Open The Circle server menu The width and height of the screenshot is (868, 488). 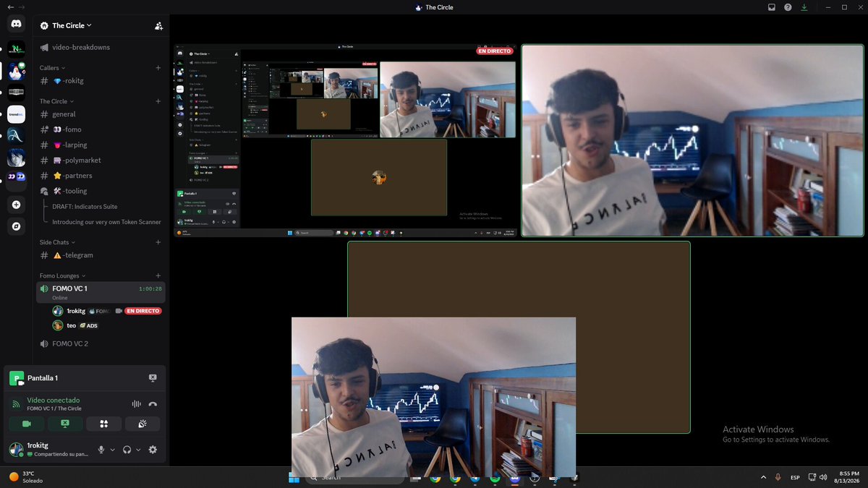click(72, 25)
